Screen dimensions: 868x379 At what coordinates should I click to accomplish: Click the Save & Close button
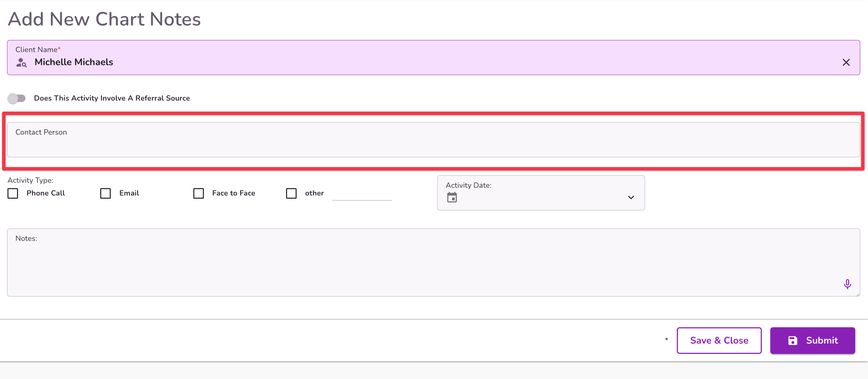(719, 340)
